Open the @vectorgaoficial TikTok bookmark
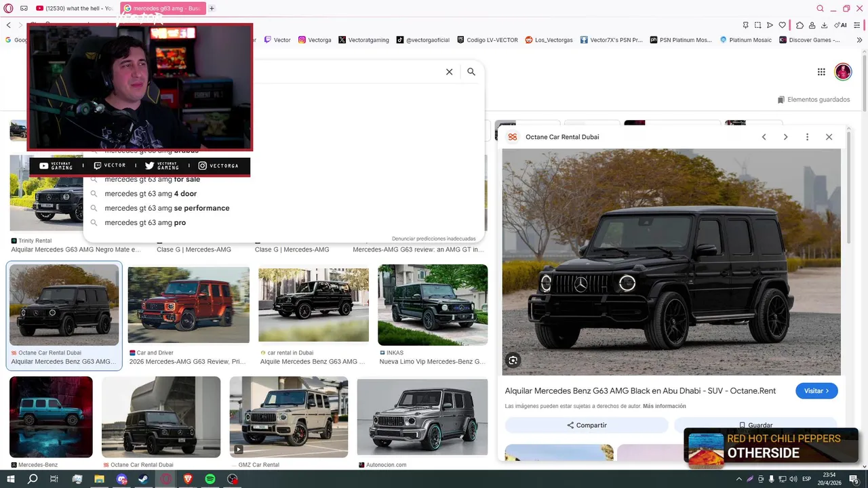 (423, 40)
